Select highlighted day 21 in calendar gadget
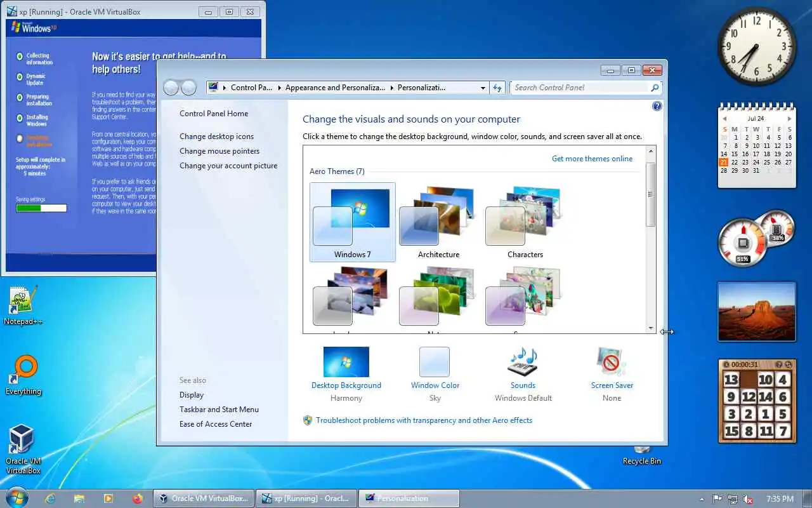This screenshot has width=812, height=508. coord(723,162)
